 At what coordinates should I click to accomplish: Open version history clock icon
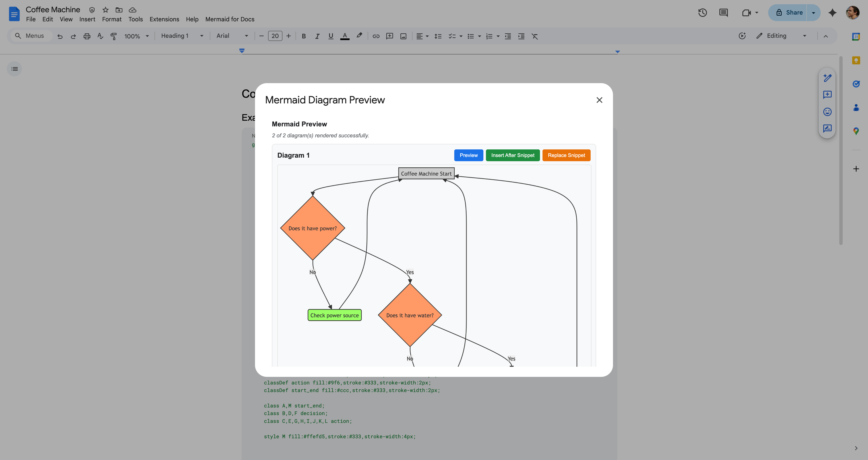pyautogui.click(x=702, y=13)
